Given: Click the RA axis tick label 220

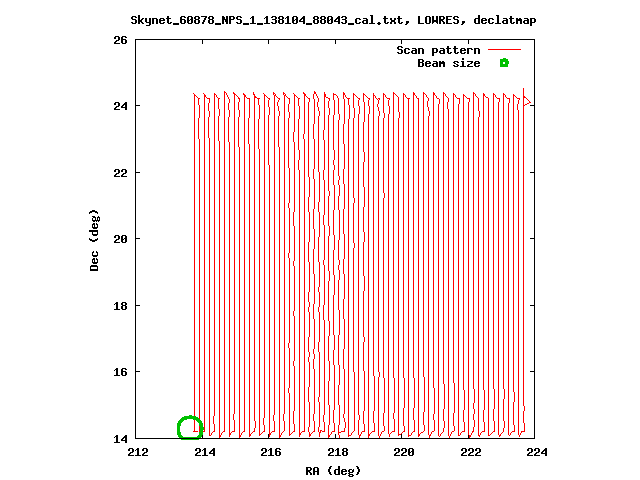Looking at the screenshot, I should pyautogui.click(x=404, y=452).
